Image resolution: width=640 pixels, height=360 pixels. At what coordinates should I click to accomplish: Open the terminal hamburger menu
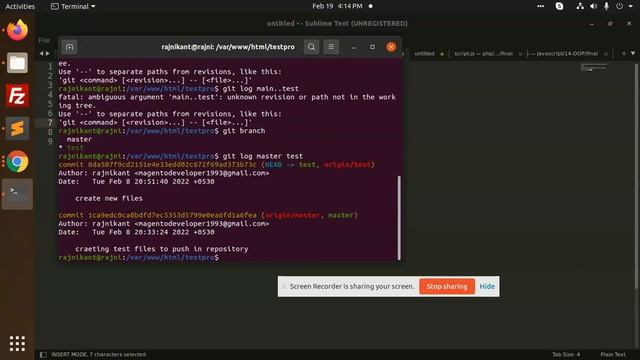331,47
